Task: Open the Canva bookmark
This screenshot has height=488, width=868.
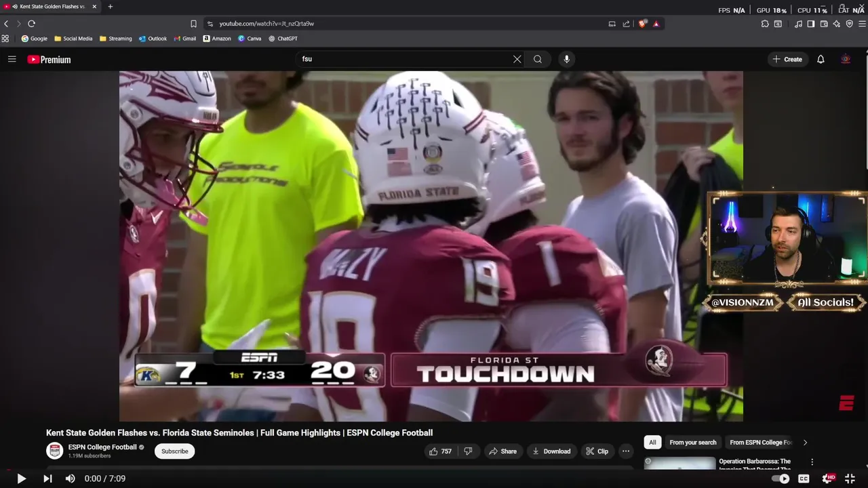Action: pyautogui.click(x=250, y=39)
